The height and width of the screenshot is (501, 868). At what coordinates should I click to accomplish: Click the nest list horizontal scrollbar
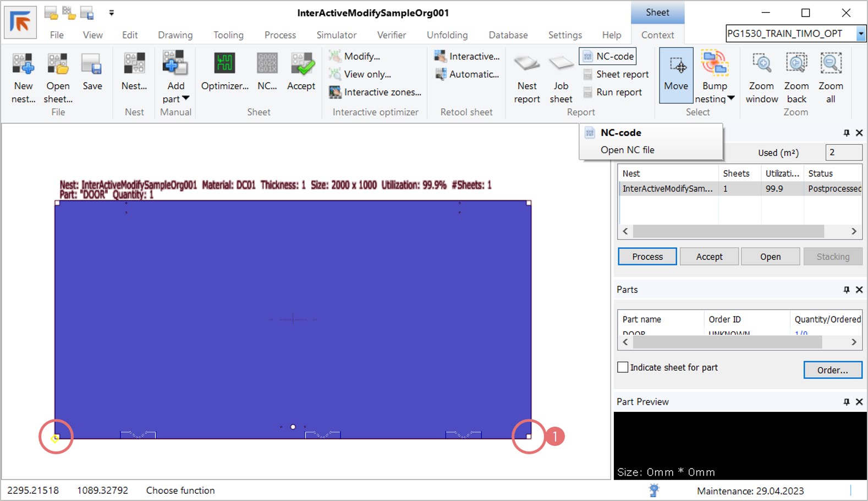pos(728,231)
